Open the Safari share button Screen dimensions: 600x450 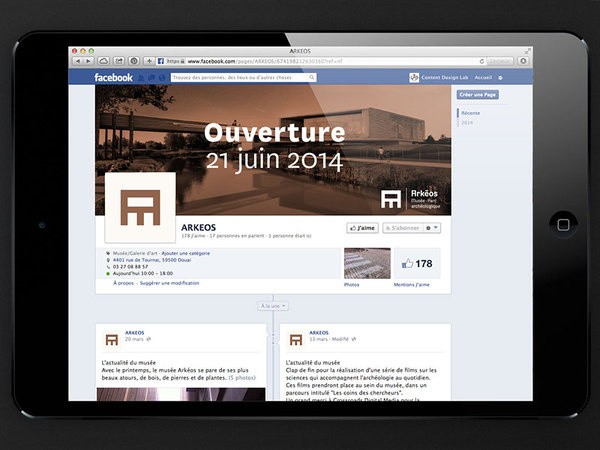(x=119, y=61)
